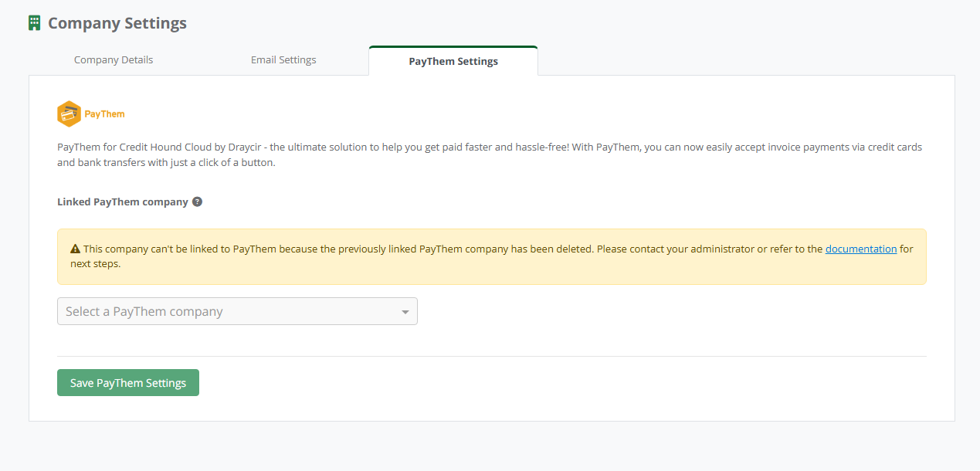Click the green building icon beside Company Settings
This screenshot has height=471, width=980.
(x=34, y=23)
